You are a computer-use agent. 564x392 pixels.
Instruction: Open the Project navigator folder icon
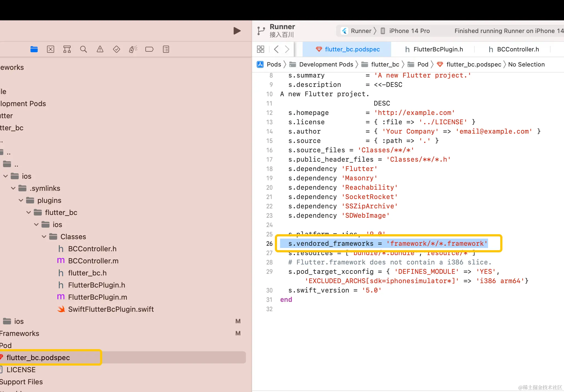click(x=34, y=49)
